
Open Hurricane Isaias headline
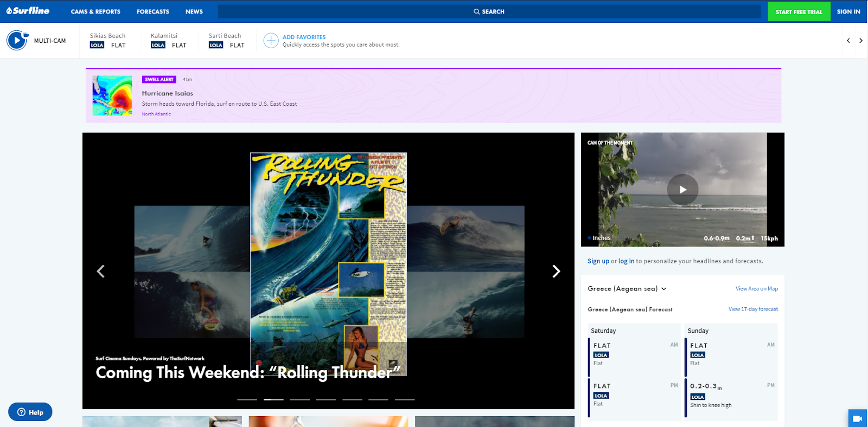pyautogui.click(x=168, y=93)
